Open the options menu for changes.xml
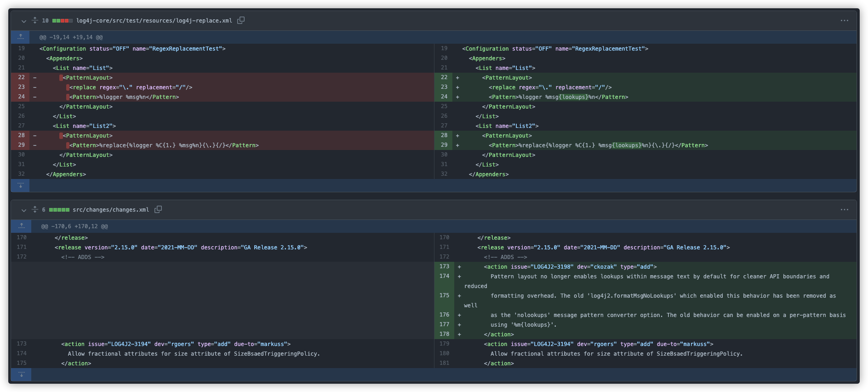Viewport: 868px width, 392px height. (845, 209)
